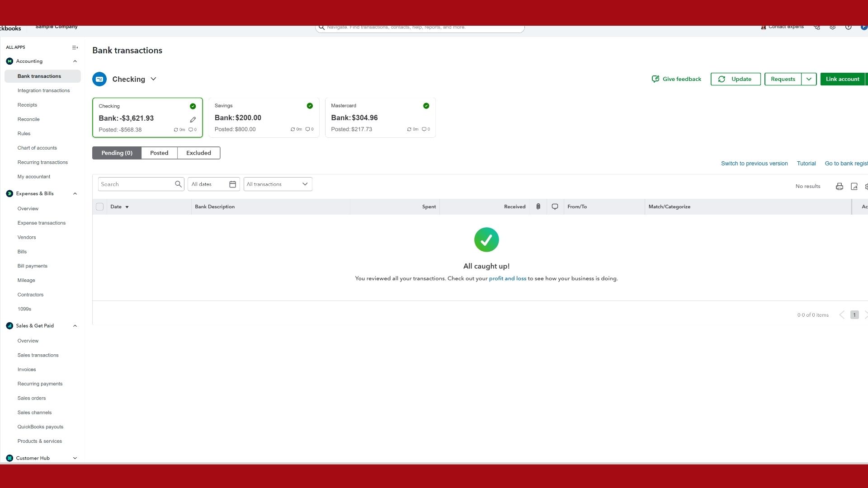Click the help question mark icon

point(848,27)
